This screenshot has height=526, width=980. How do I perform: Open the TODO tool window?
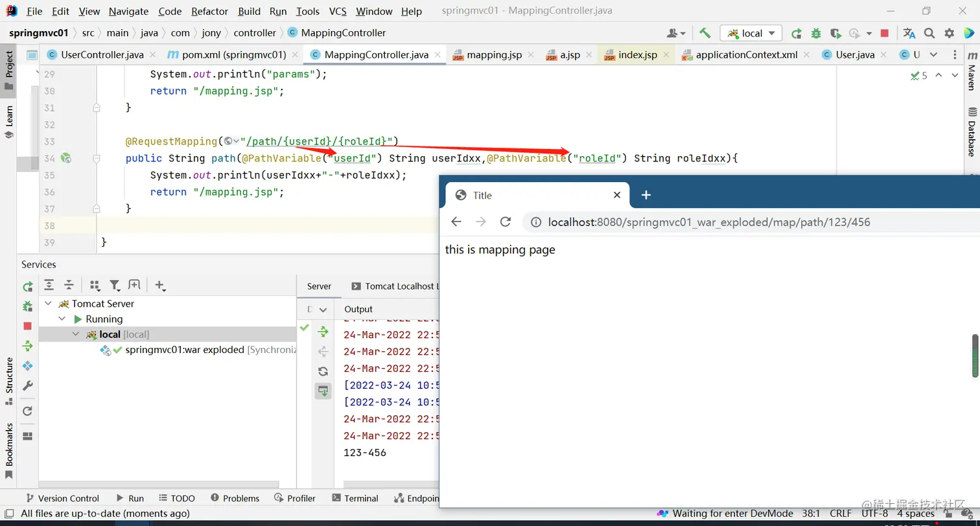tap(176, 498)
